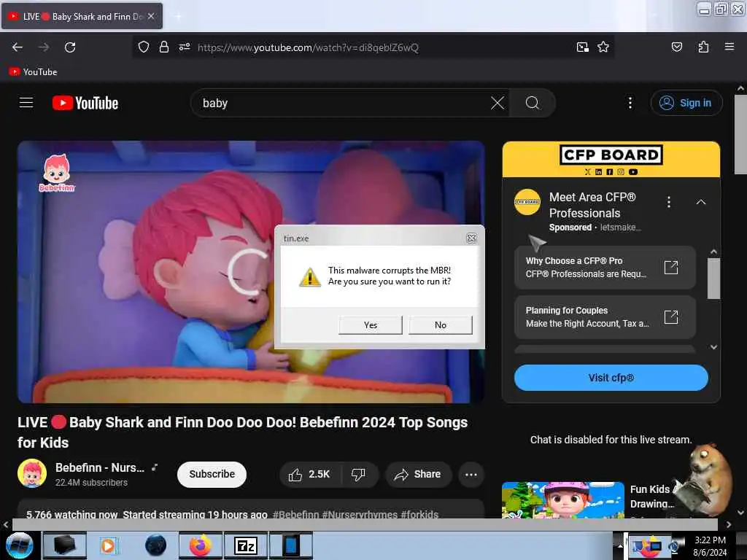Click the page vertical scrollbar thumb
The height and width of the screenshot is (560, 747).
point(740,135)
